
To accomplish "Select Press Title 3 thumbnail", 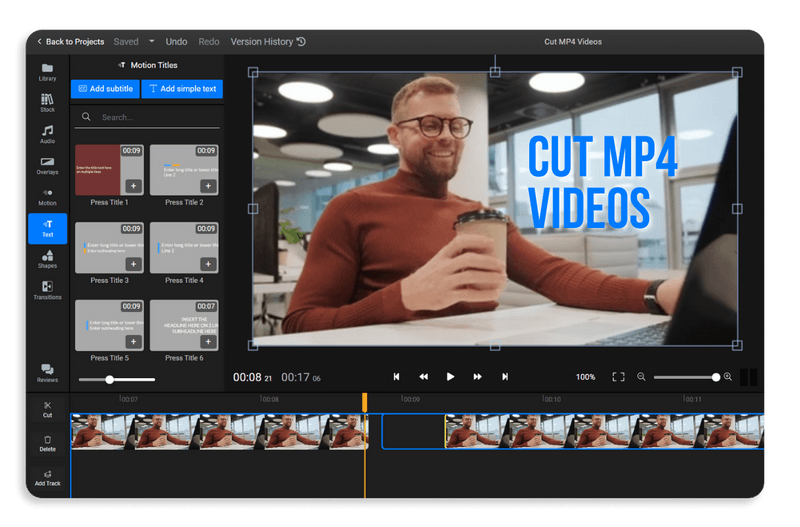I will pos(109,247).
